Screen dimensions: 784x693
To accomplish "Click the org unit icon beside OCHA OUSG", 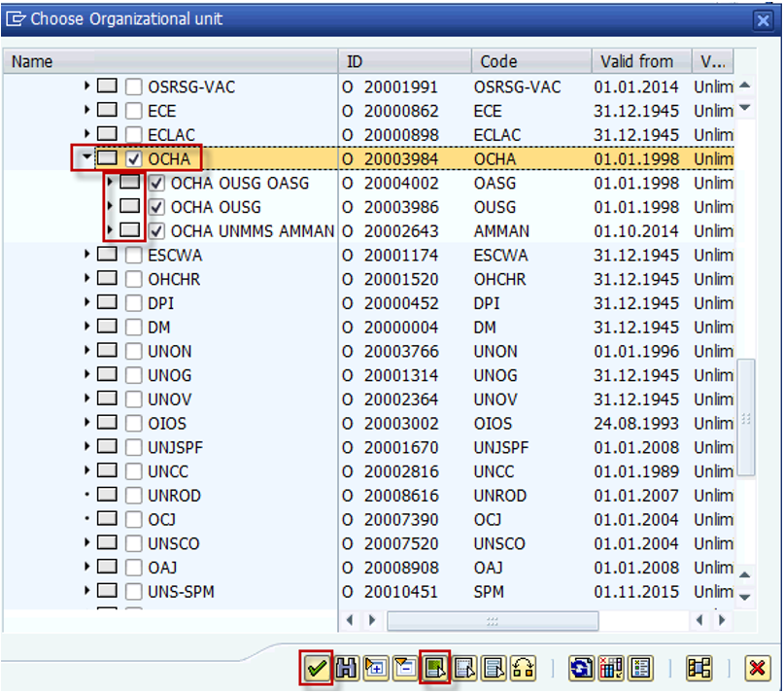I will pyautogui.click(x=130, y=206).
